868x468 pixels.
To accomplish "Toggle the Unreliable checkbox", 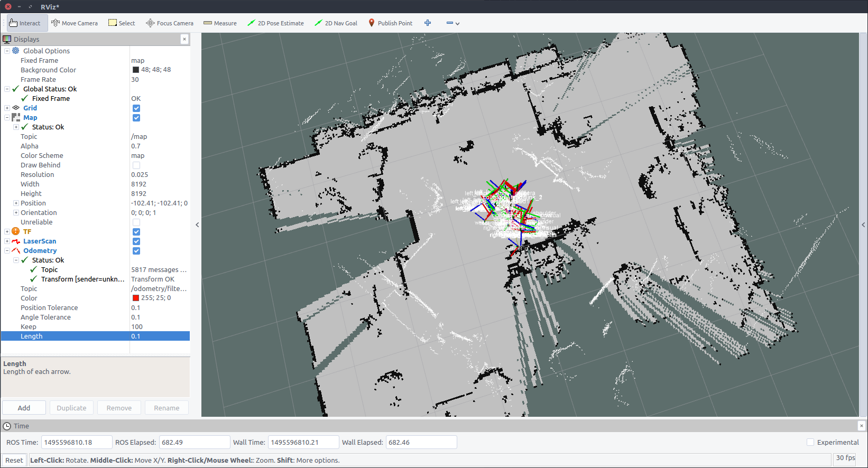I will point(136,222).
